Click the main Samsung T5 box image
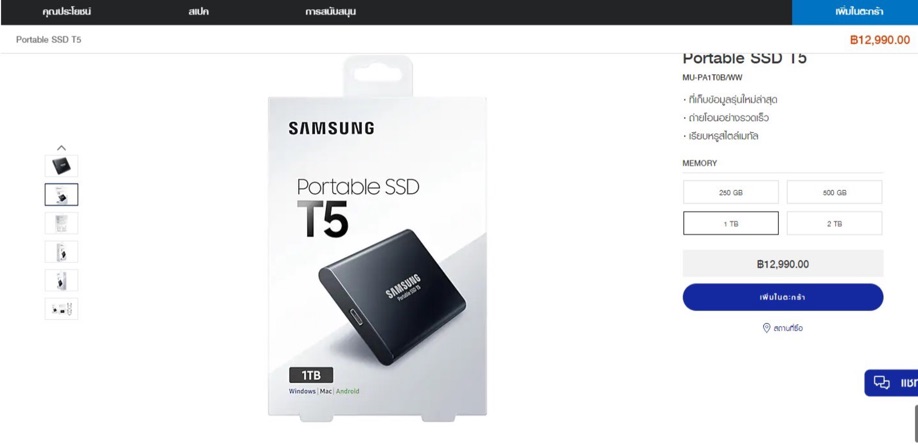This screenshot has width=918, height=445. 377,239
